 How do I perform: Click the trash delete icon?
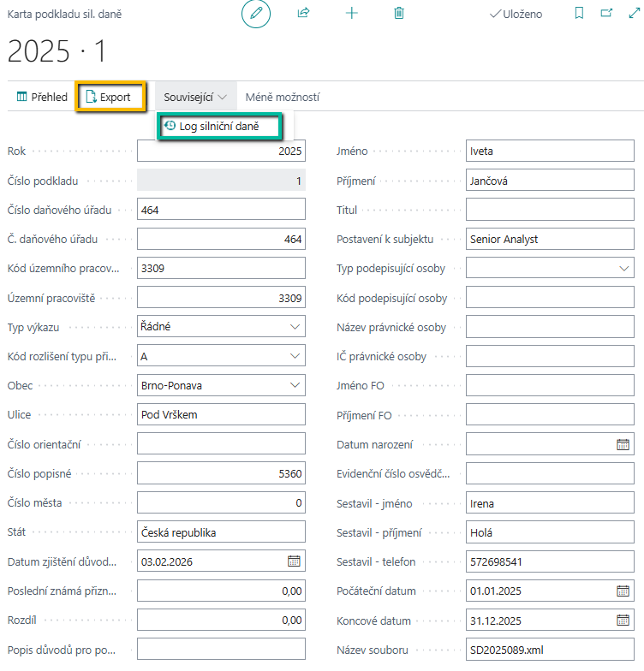pos(399,14)
